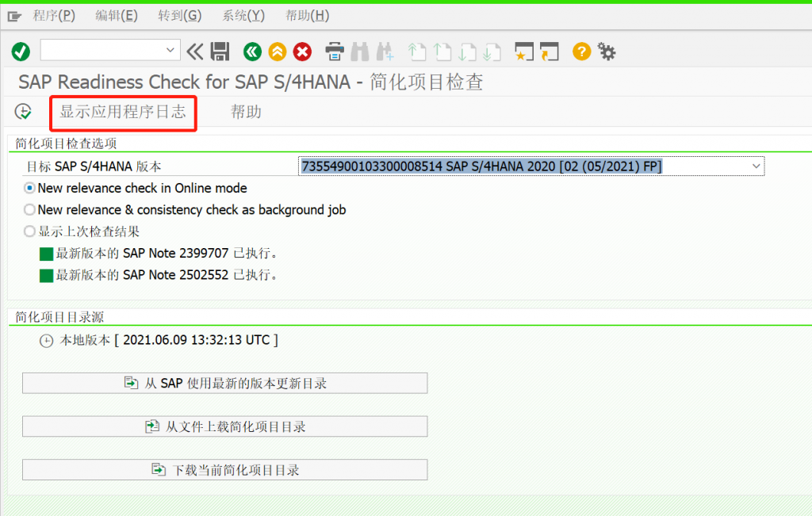The height and width of the screenshot is (516, 812).
Task: Click the Next Page icon
Action: pos(467,52)
